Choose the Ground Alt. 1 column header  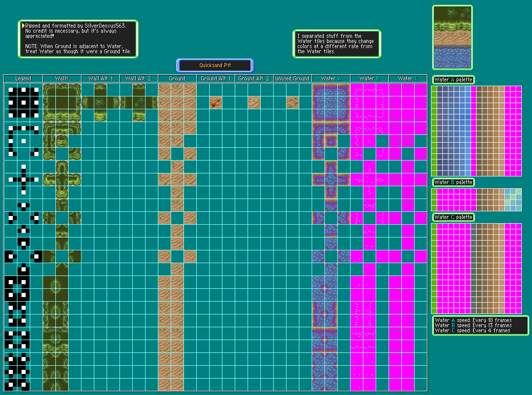[215, 78]
